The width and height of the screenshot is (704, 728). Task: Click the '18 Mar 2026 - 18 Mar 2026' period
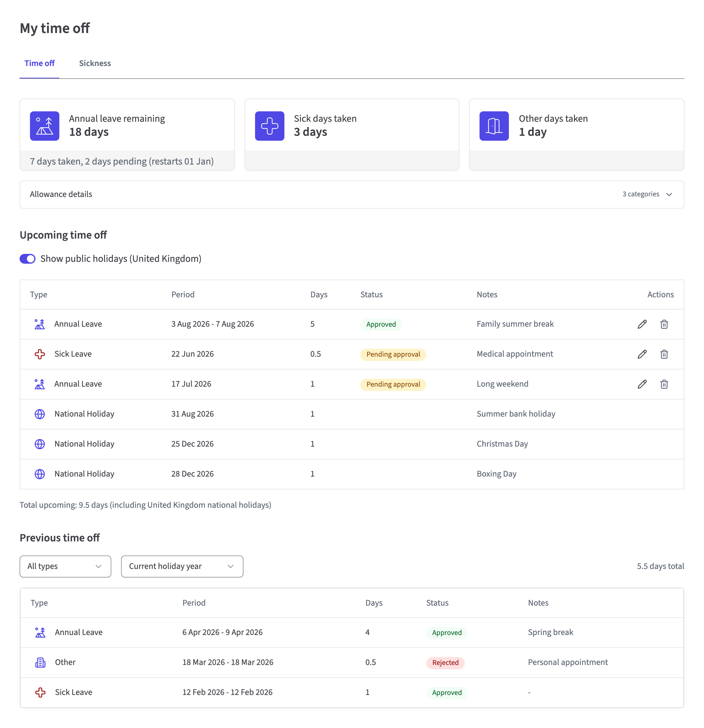[228, 663]
